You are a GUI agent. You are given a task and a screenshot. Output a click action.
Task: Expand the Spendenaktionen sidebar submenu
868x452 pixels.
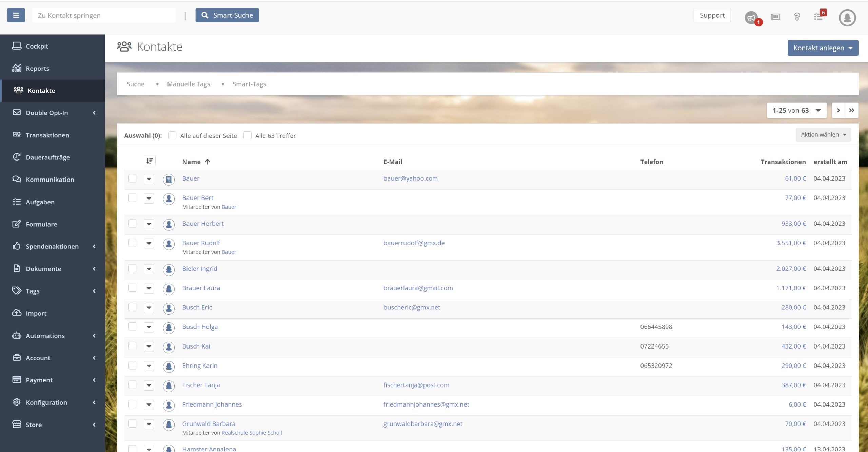[52, 246]
